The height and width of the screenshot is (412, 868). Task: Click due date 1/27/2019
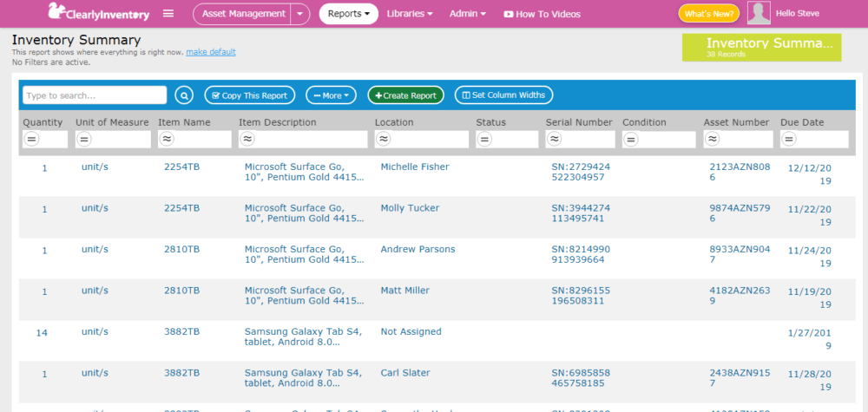(x=809, y=339)
